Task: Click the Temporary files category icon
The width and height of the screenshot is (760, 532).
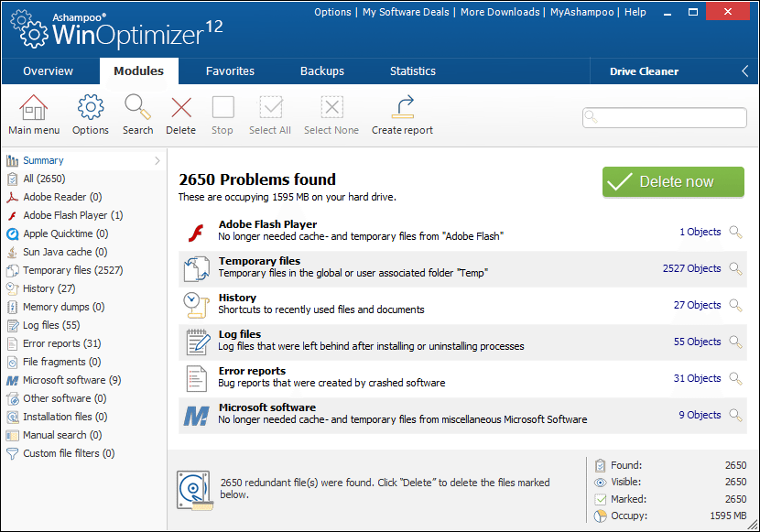Action: (x=196, y=269)
